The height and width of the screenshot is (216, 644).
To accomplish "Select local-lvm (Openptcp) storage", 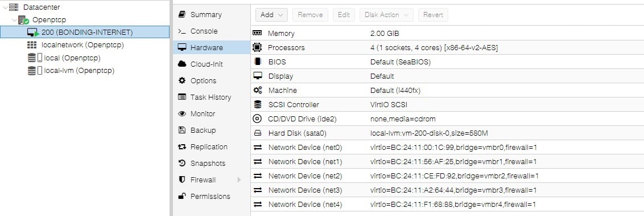I will pos(79,70).
